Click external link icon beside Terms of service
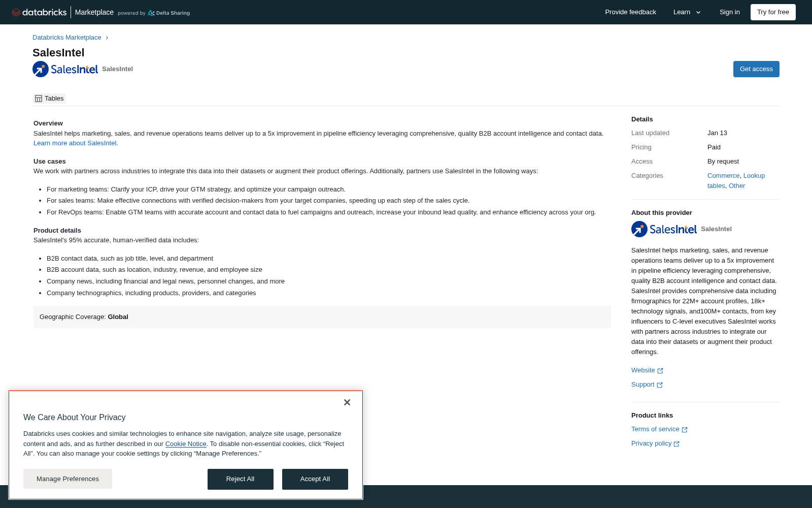 685,430
